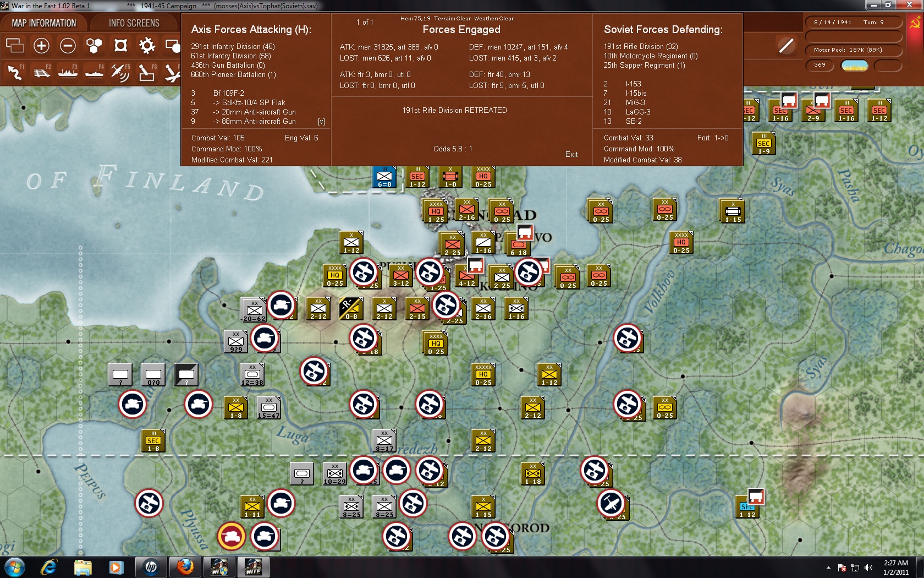The height and width of the screenshot is (578, 924).
Task: Select the F5 air mission icon
Action: point(120,73)
